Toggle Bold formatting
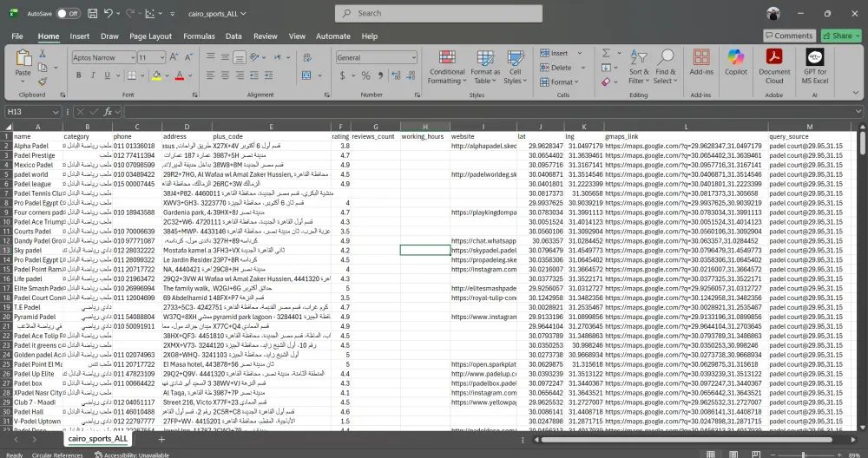868x458 pixels. (79, 75)
